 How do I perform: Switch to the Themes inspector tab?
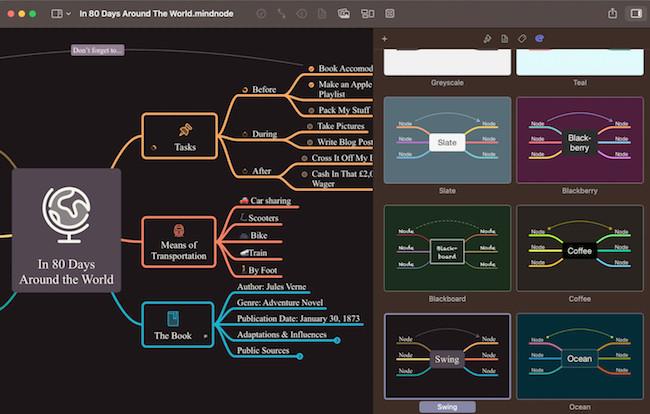pos(539,39)
